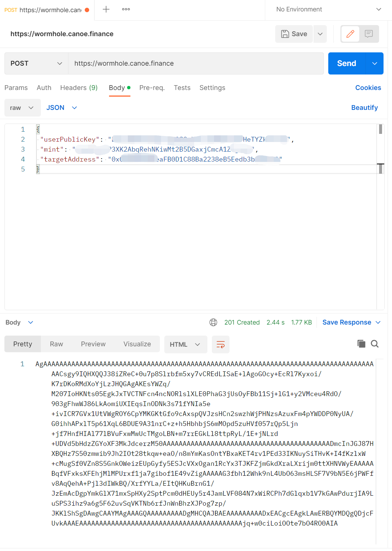Open response search with magnifier icon

375,343
